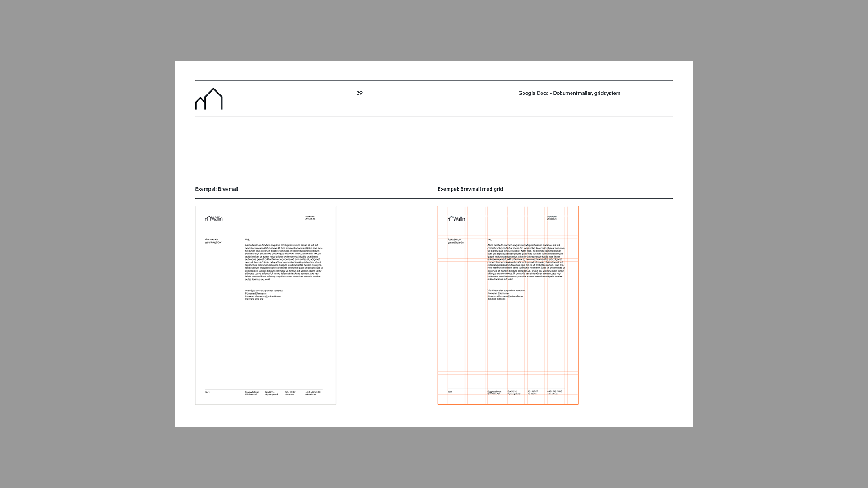Click the 'Exempel: Brevmall med grid' heading
868x488 pixels.
pos(470,189)
